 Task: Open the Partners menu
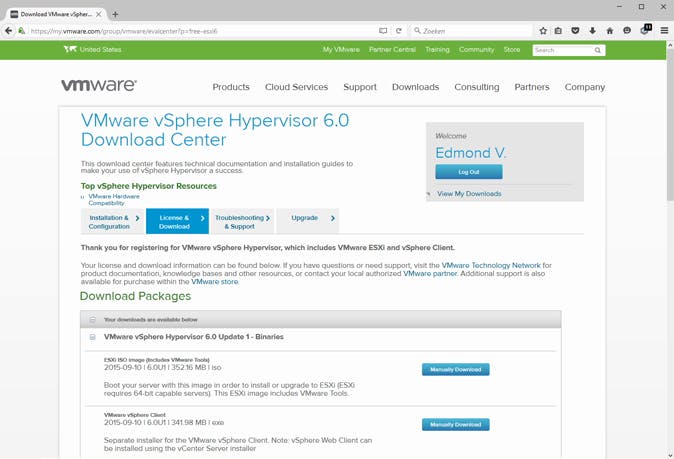[x=532, y=87]
